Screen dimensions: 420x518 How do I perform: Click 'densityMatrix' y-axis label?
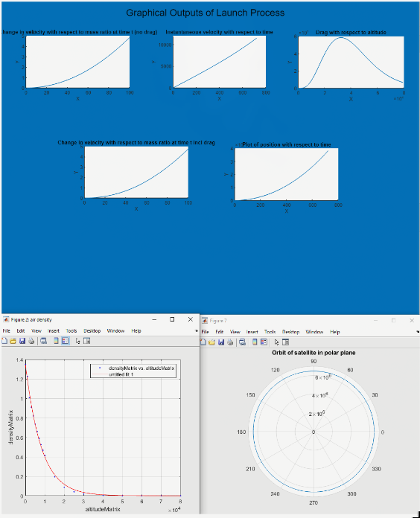tap(11, 427)
